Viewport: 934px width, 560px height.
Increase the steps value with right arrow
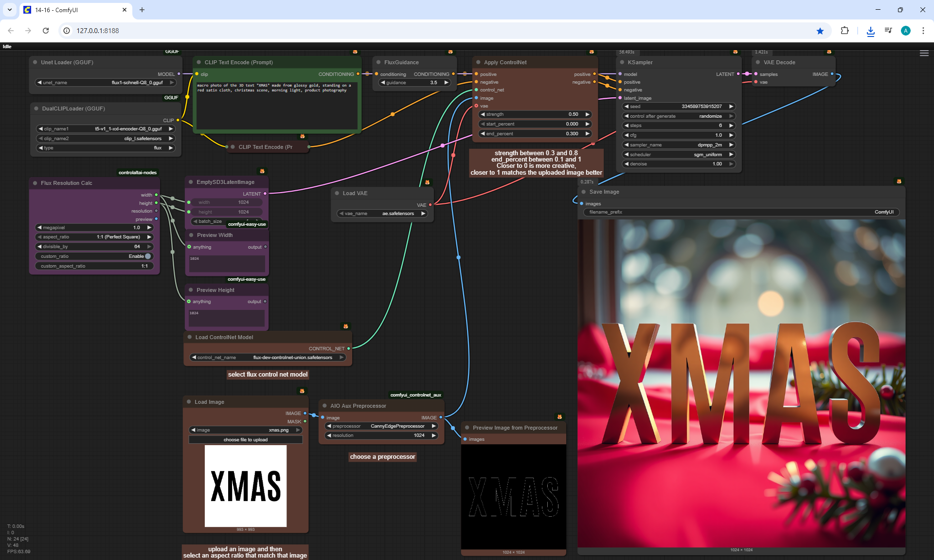(x=731, y=126)
